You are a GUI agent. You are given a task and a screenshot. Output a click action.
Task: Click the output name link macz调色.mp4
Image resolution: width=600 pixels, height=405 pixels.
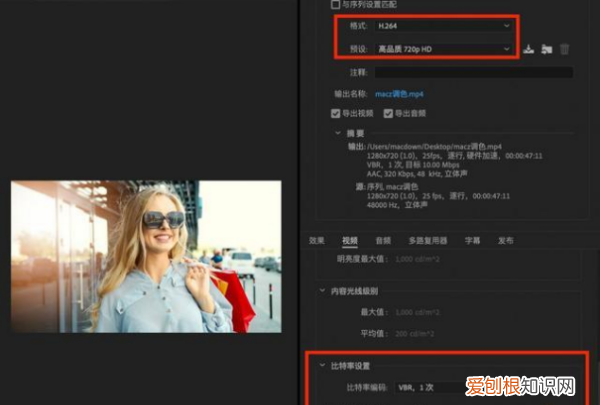coord(399,94)
